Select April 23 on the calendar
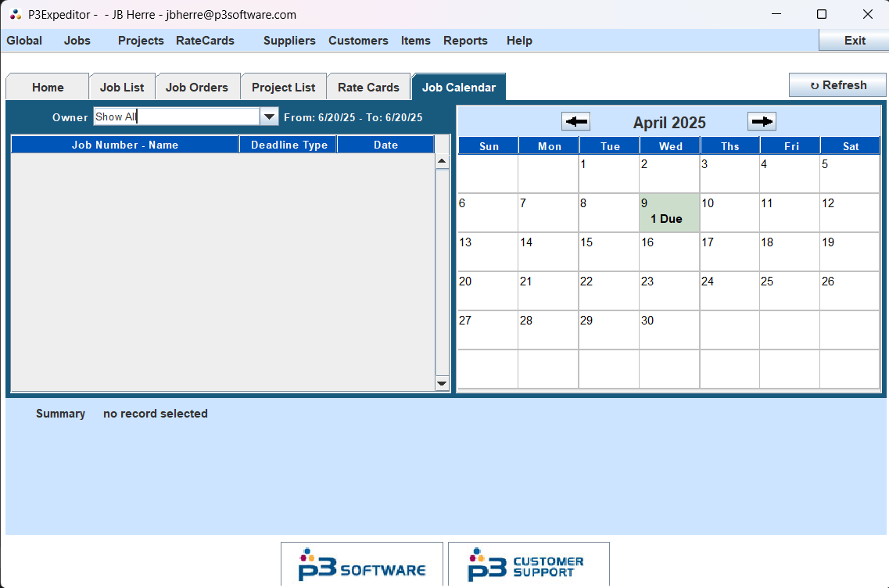Screen dimensions: 889x588 point(669,291)
